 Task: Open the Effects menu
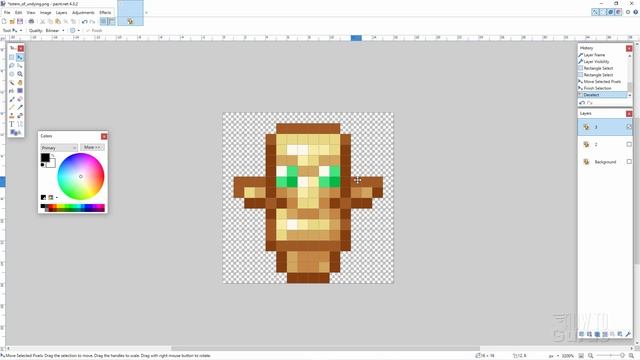(x=105, y=13)
